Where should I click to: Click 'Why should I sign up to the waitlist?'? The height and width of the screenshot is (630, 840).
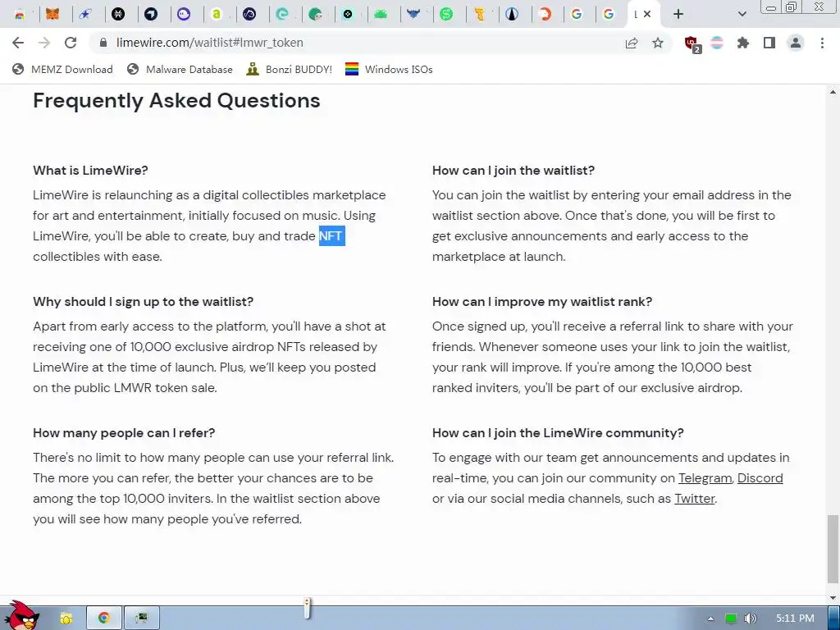tap(143, 302)
